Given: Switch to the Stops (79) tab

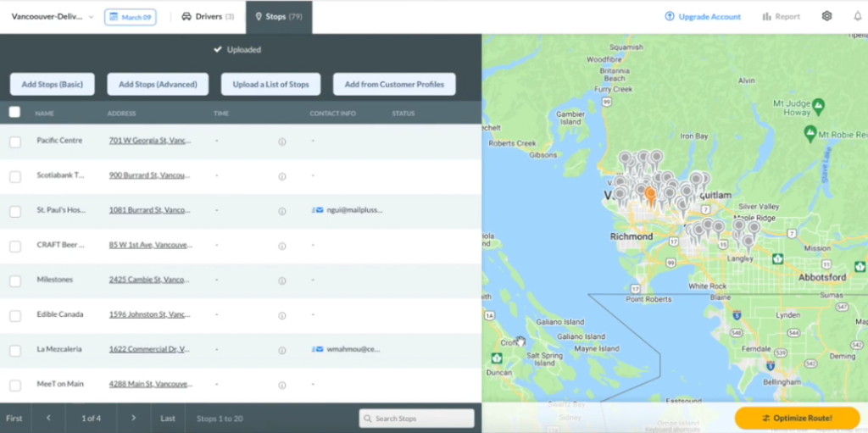Looking at the screenshot, I should click(x=279, y=17).
